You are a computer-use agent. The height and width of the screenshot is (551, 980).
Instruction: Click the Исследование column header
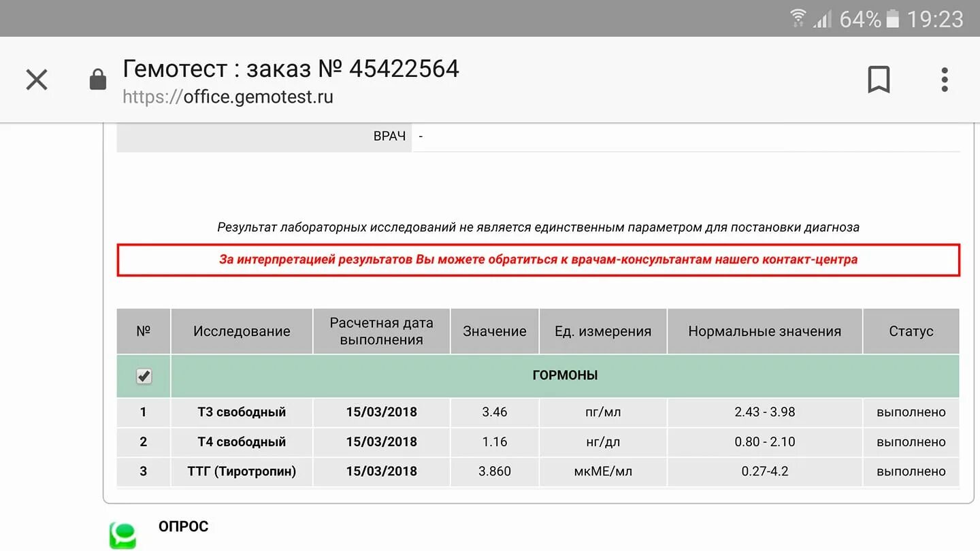click(242, 331)
